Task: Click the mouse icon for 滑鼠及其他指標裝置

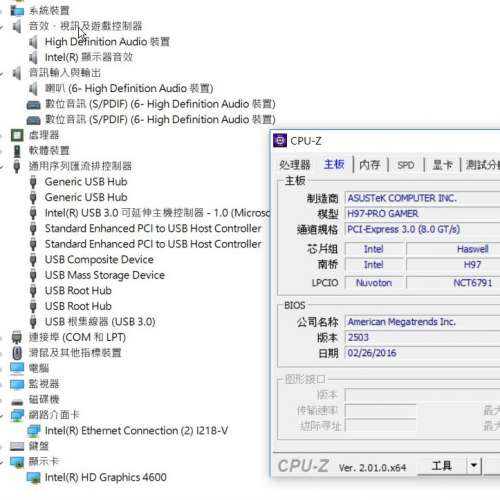Action: (17, 353)
